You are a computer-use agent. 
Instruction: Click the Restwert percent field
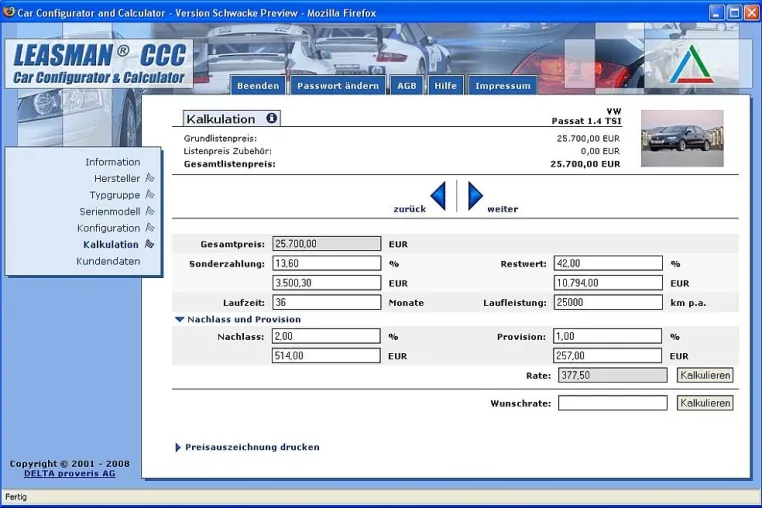click(x=608, y=263)
